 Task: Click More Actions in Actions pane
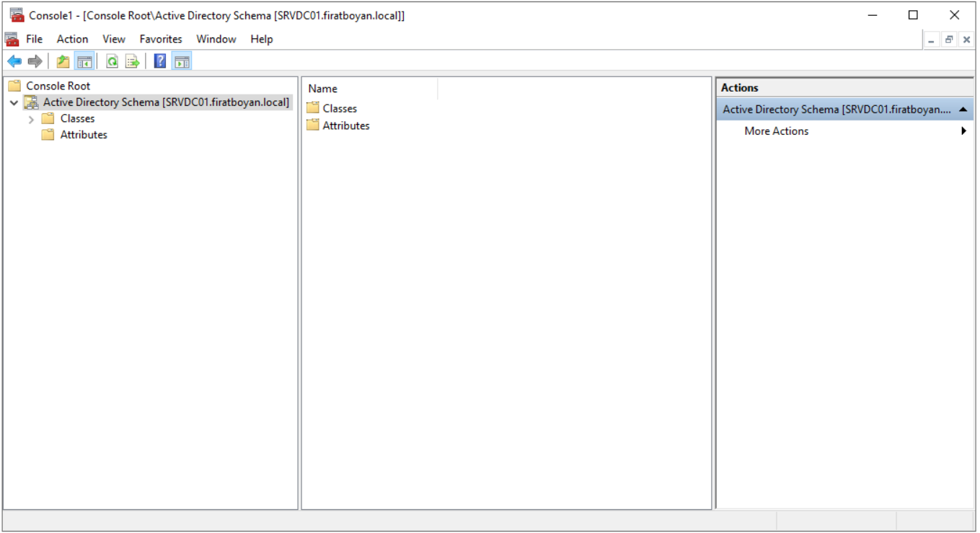[x=776, y=131]
